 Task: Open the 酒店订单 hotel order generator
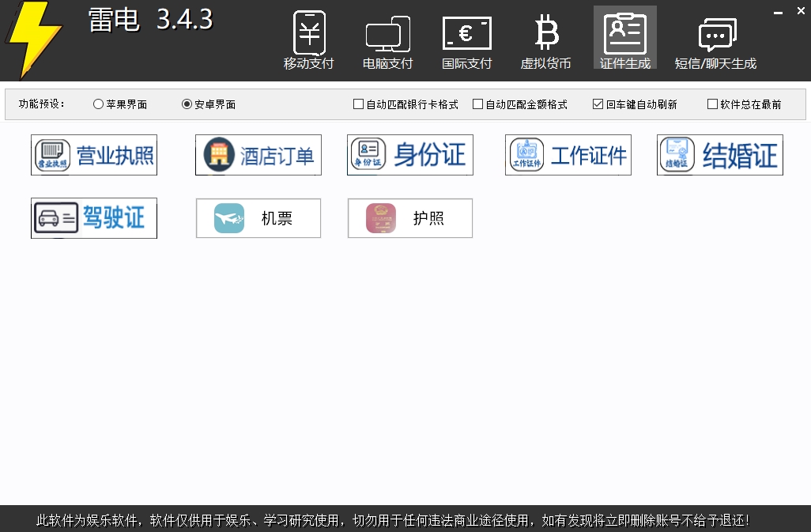click(258, 154)
